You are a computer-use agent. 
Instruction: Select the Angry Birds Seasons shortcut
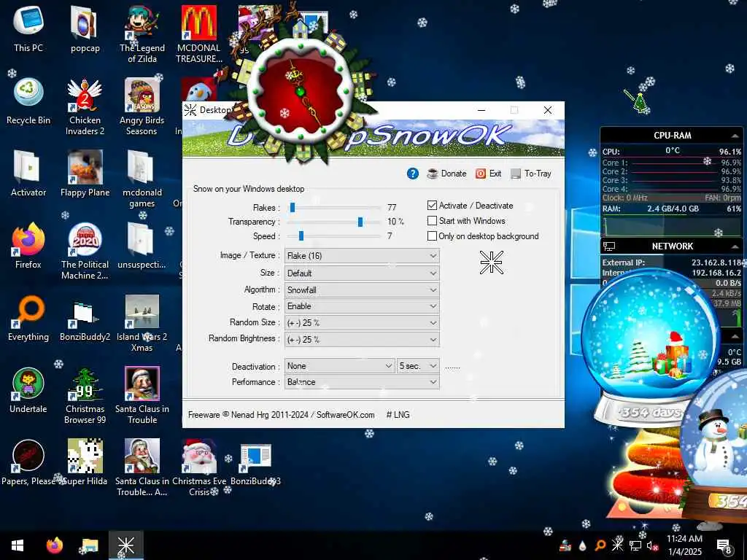tap(142, 106)
